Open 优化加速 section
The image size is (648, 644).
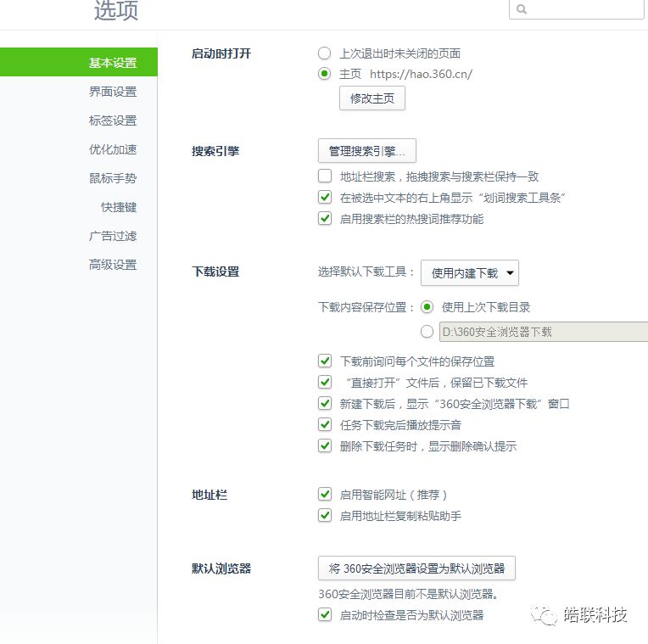pos(113,149)
